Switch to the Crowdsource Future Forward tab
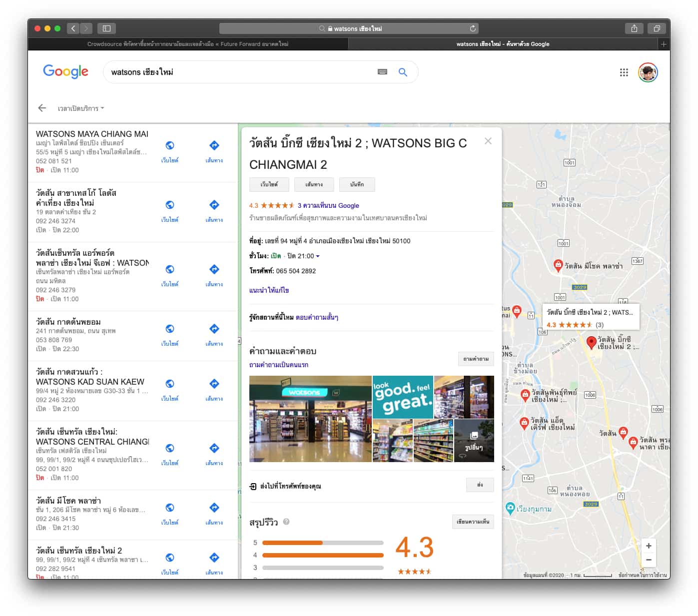 (x=188, y=44)
